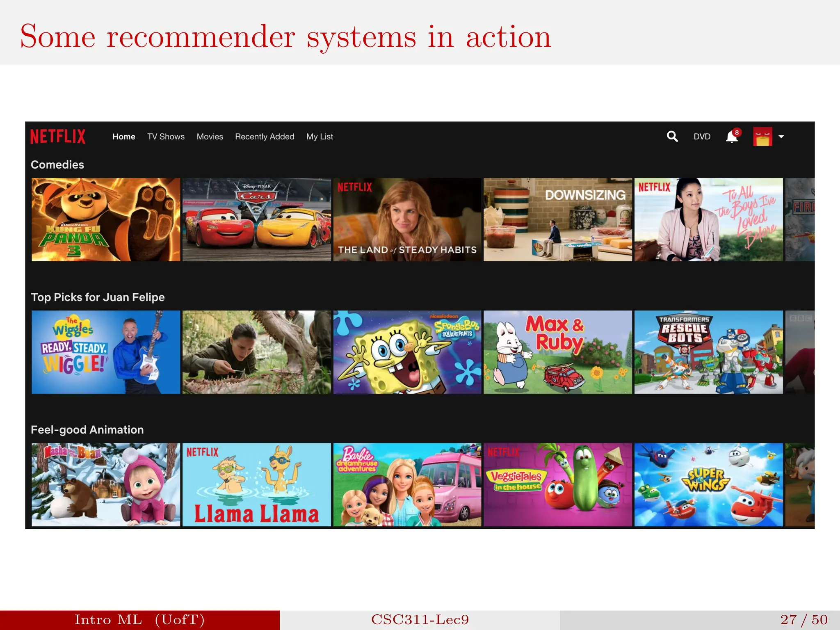840x630 pixels.
Task: Go to the Home tab
Action: pos(123,137)
